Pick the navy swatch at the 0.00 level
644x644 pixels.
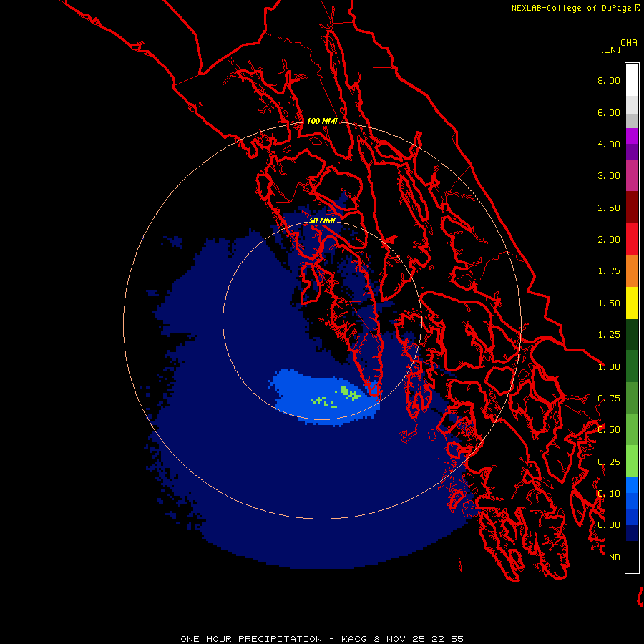pyautogui.click(x=632, y=532)
